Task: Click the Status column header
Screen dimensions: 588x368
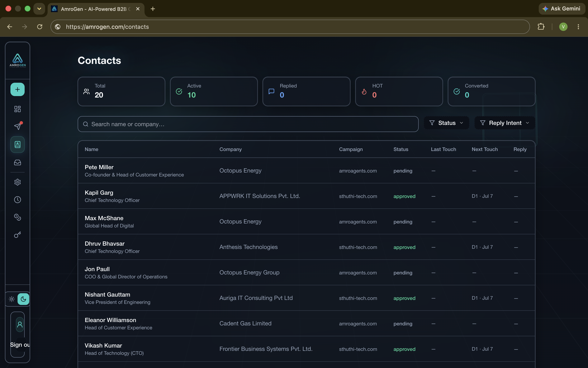Action: coord(401,149)
